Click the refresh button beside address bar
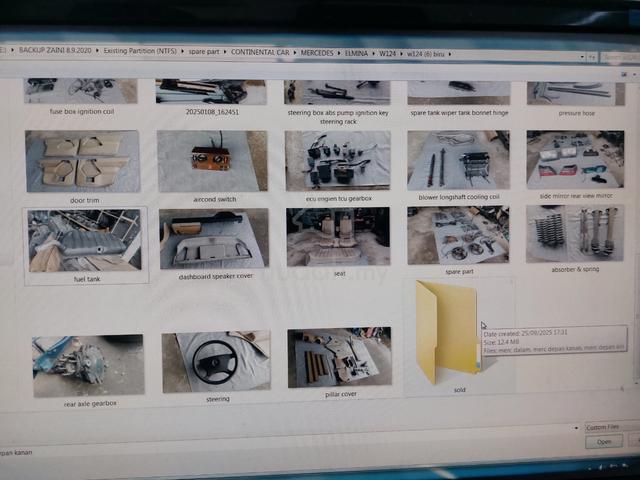Viewport: 640px width, 480px height. [592, 58]
